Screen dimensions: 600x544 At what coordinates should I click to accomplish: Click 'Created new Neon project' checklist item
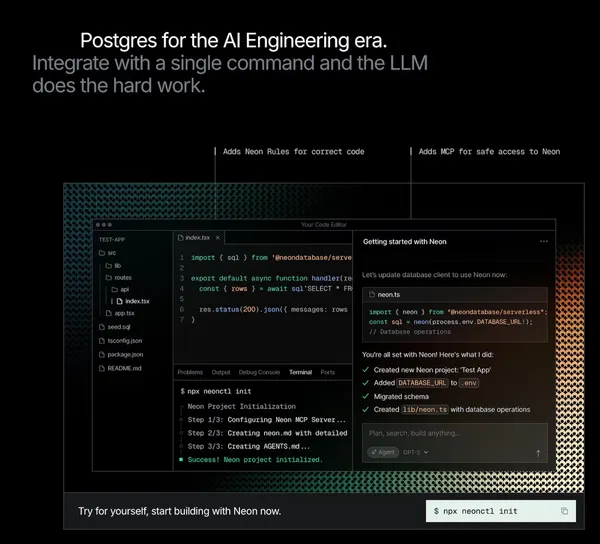[x=427, y=370]
